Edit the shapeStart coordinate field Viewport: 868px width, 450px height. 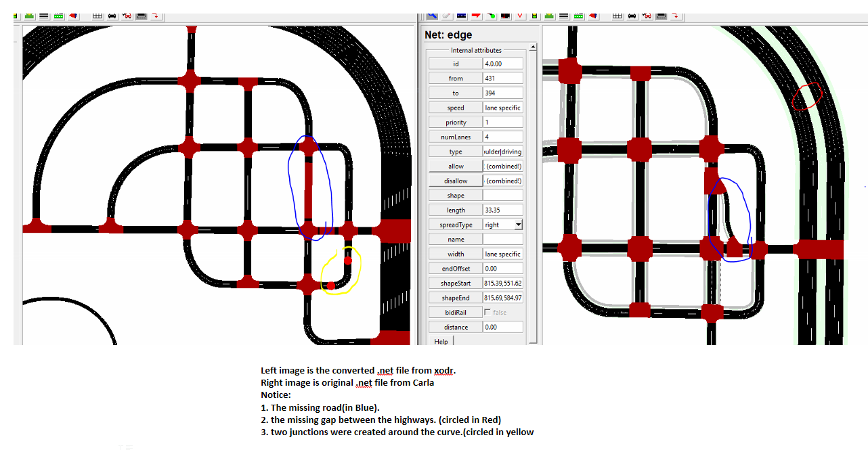[x=502, y=282]
